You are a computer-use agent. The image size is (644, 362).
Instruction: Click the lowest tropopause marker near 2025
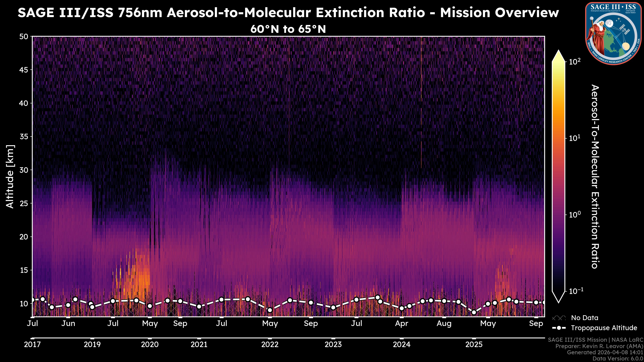point(474,312)
